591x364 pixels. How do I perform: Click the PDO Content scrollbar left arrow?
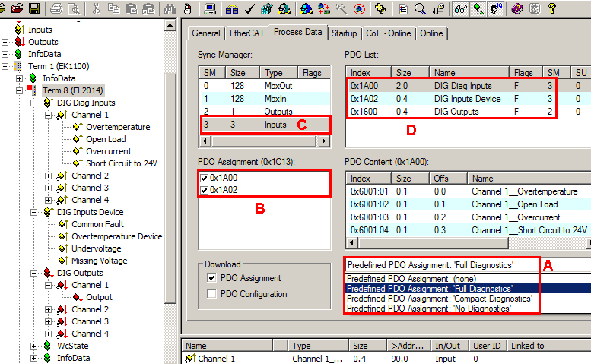352,242
